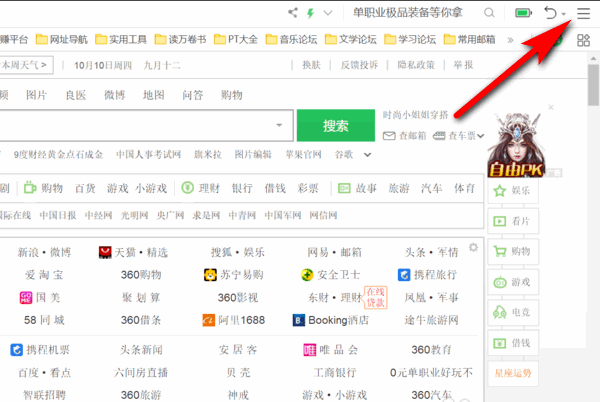The height and width of the screenshot is (402, 600).
Task: Open the PT大全 bookmark folder
Action: click(236, 39)
